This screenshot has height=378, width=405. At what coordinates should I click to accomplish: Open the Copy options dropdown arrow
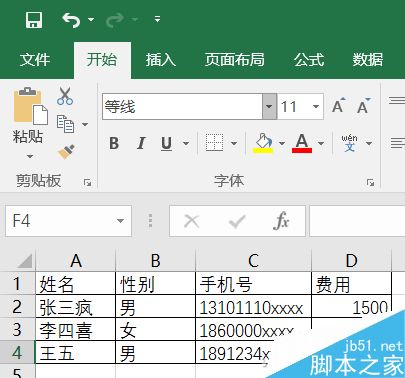point(85,124)
